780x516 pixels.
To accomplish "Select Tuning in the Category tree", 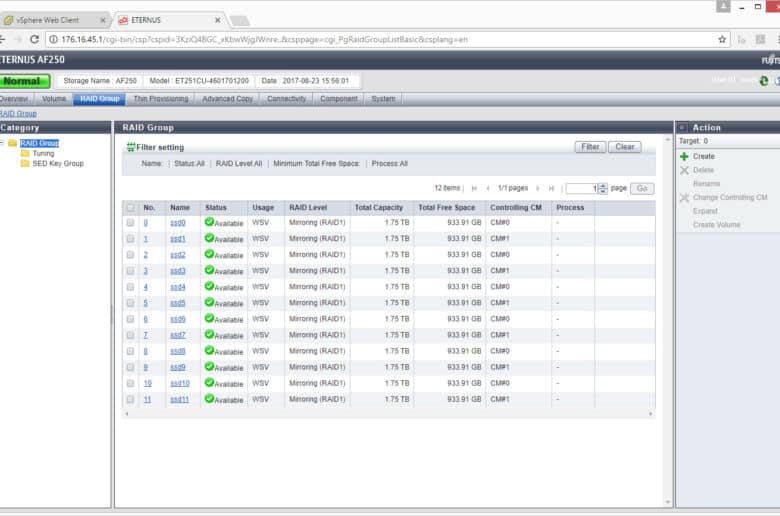I will tap(43, 153).
